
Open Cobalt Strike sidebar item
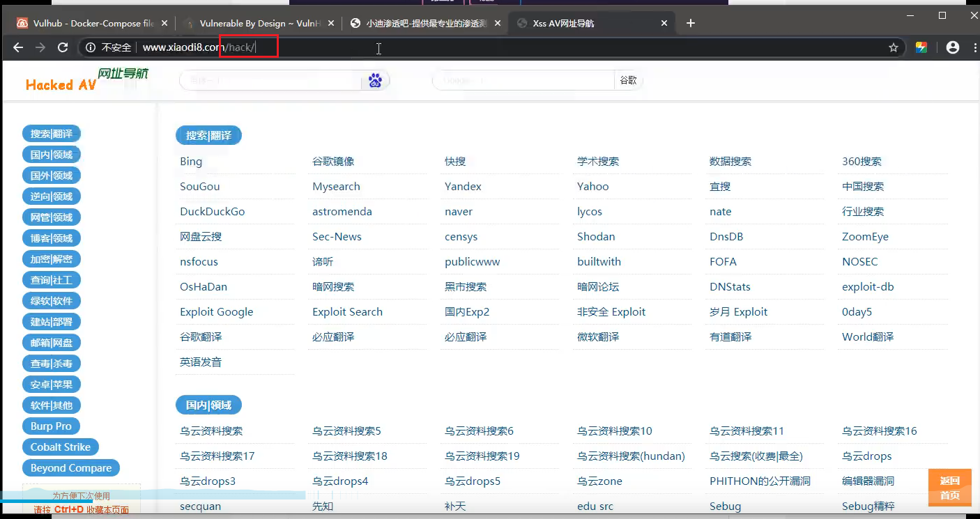[61, 447]
